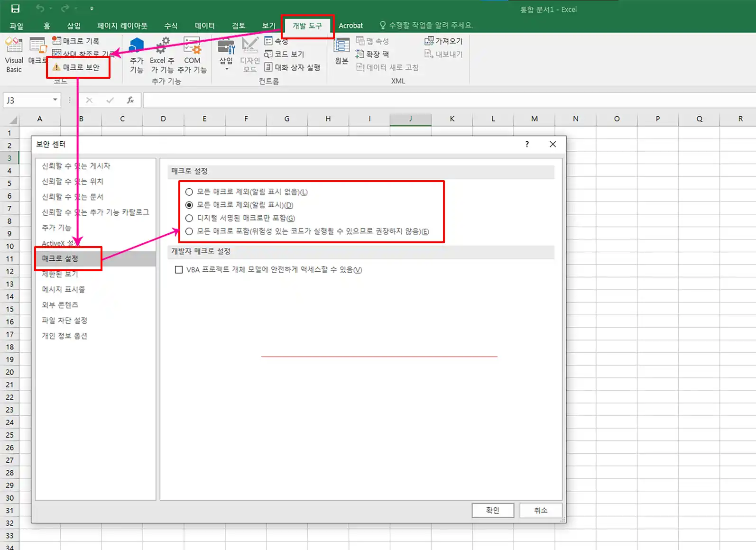Click the 매크로 기록 (record macro) button
Viewport: 756px width, 550px height.
click(76, 41)
